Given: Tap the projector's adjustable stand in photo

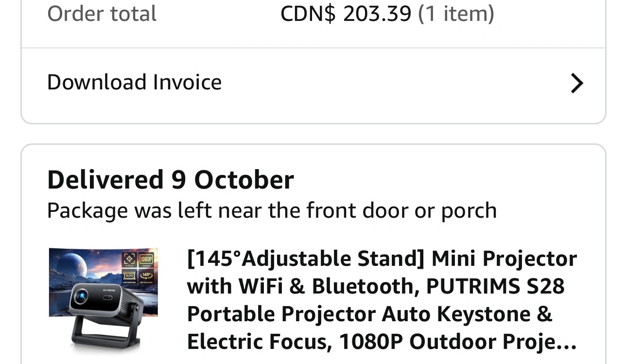Looking at the screenshot, I should point(105,334).
